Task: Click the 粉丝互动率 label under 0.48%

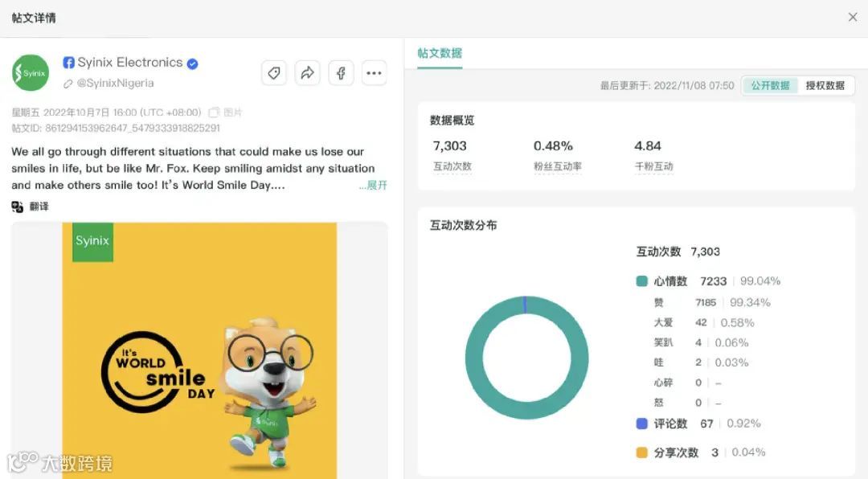Action: tap(558, 166)
